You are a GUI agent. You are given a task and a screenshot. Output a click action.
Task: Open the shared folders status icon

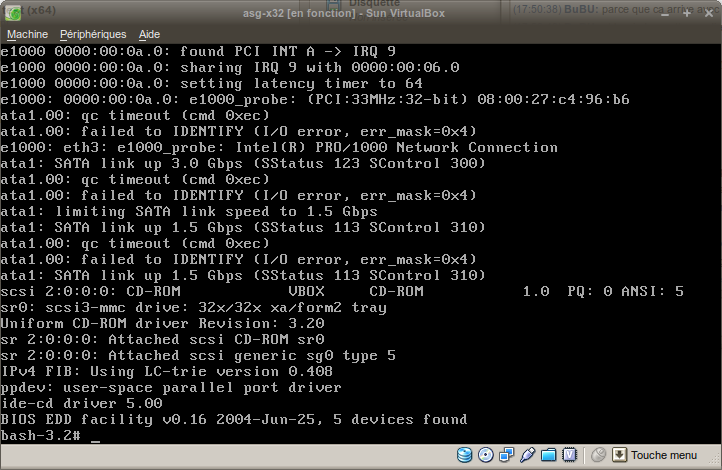549,455
